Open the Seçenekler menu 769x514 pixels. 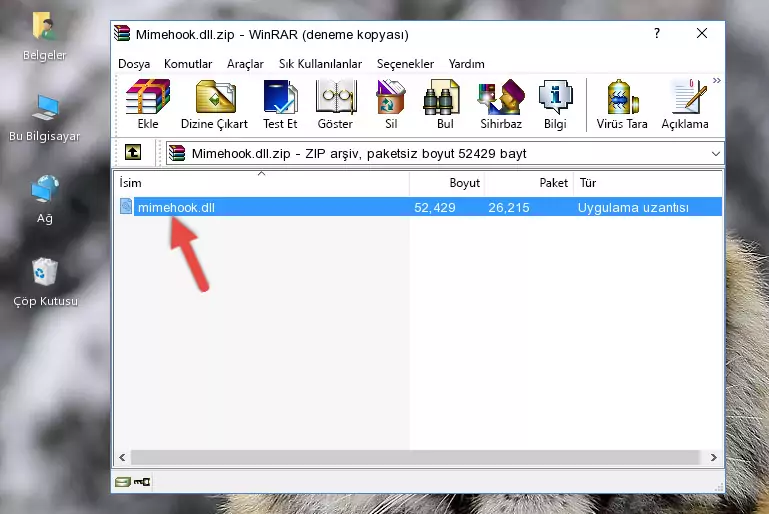pyautogui.click(x=405, y=64)
